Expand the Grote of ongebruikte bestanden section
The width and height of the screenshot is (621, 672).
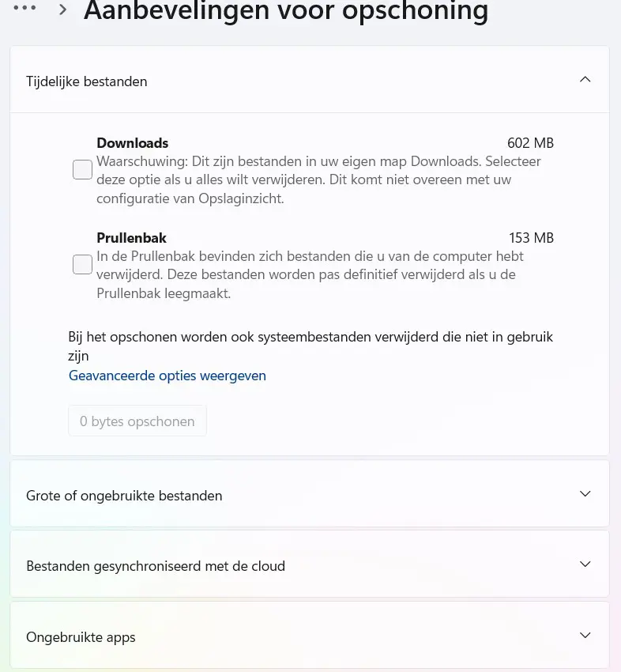[310, 493]
